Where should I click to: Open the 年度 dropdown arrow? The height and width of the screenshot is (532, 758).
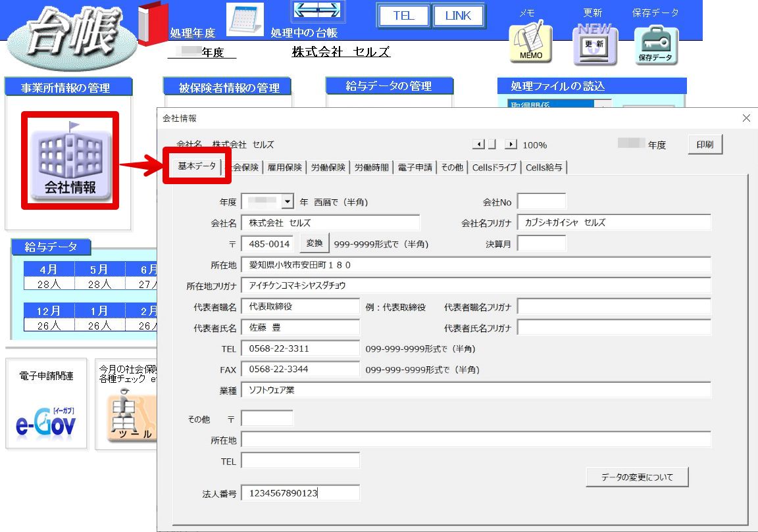(x=288, y=201)
